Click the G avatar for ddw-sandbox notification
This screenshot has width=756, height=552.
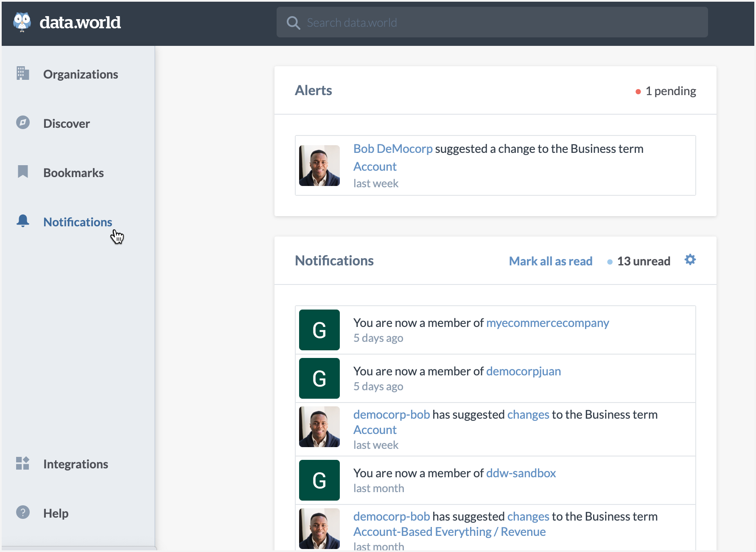(x=319, y=480)
